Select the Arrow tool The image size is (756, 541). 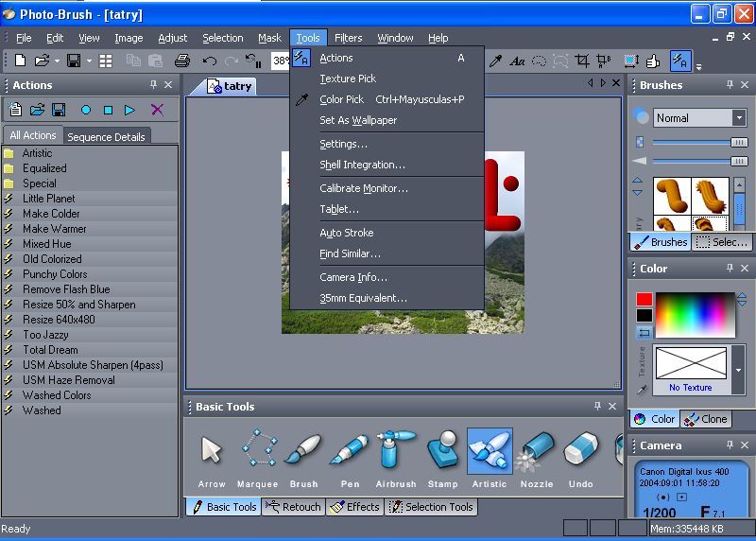(x=211, y=458)
